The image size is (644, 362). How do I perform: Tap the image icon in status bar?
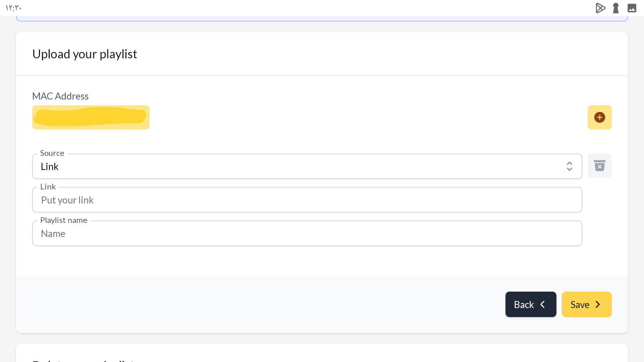(x=632, y=8)
